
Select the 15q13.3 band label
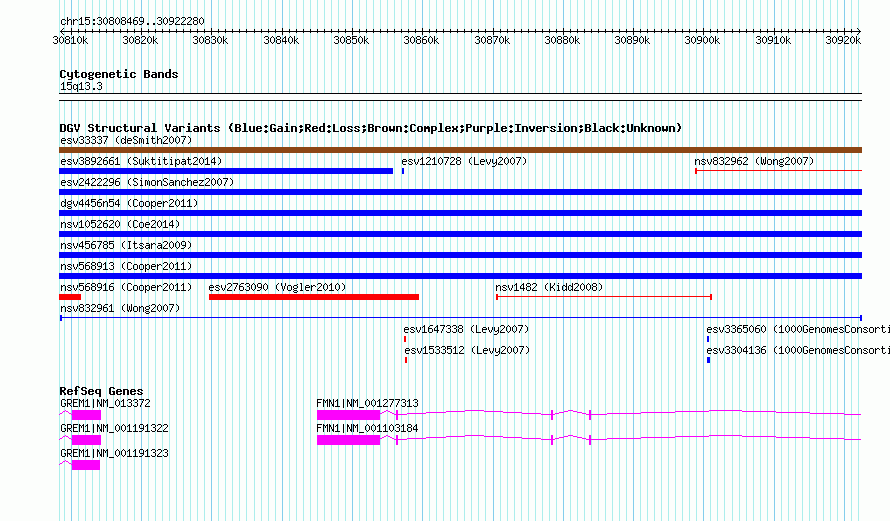pyautogui.click(x=81, y=86)
